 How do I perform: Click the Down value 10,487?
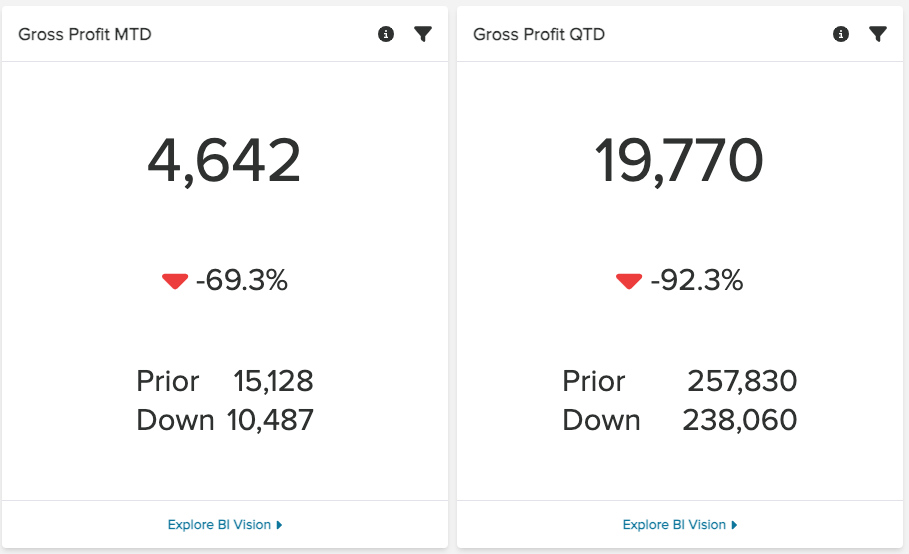(x=270, y=420)
